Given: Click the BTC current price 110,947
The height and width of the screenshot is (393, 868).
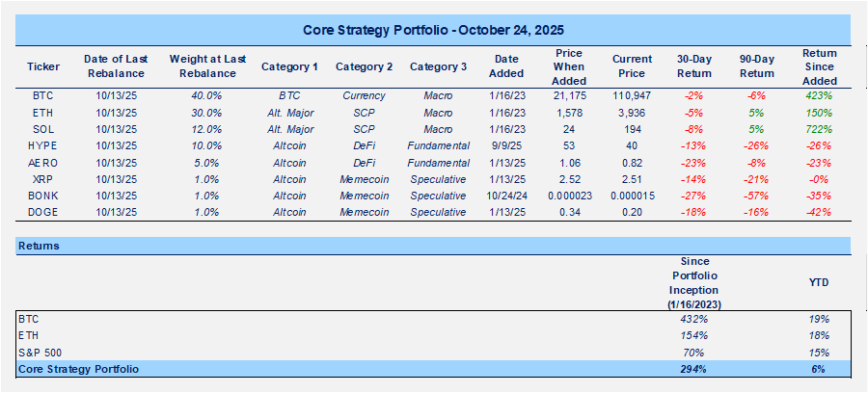Looking at the screenshot, I should [x=633, y=96].
